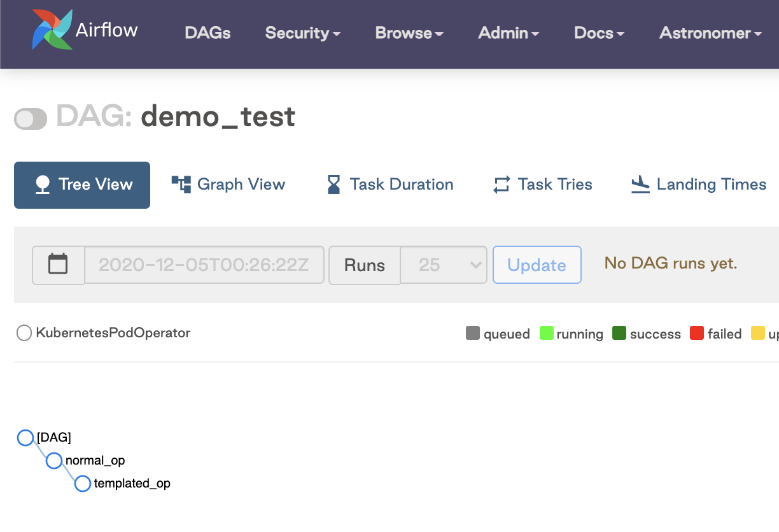Expand the Astronomer menu
779x532 pixels.
click(710, 33)
